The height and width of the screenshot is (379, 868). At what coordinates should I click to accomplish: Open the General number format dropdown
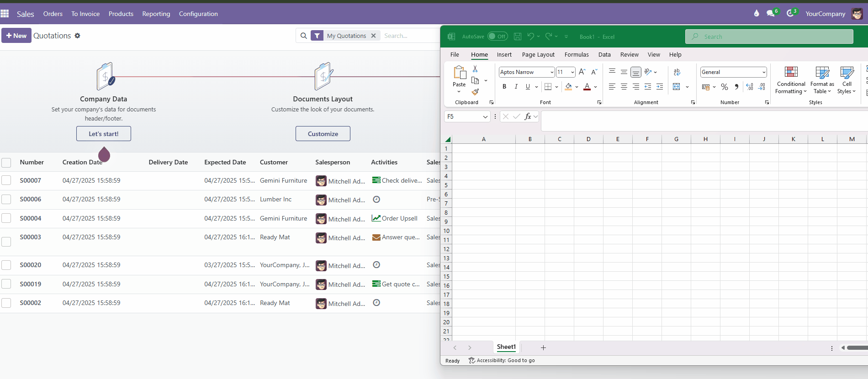click(764, 72)
